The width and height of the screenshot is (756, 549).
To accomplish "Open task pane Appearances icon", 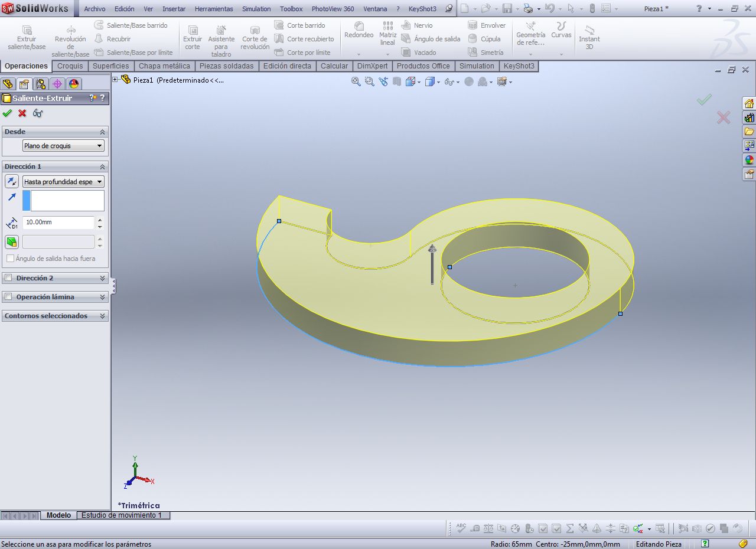I will coord(749,160).
